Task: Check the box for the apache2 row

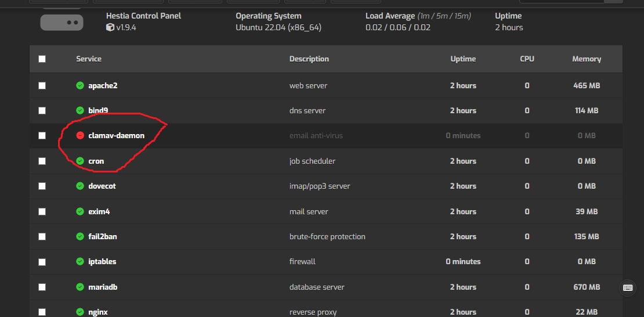Action: click(x=42, y=85)
